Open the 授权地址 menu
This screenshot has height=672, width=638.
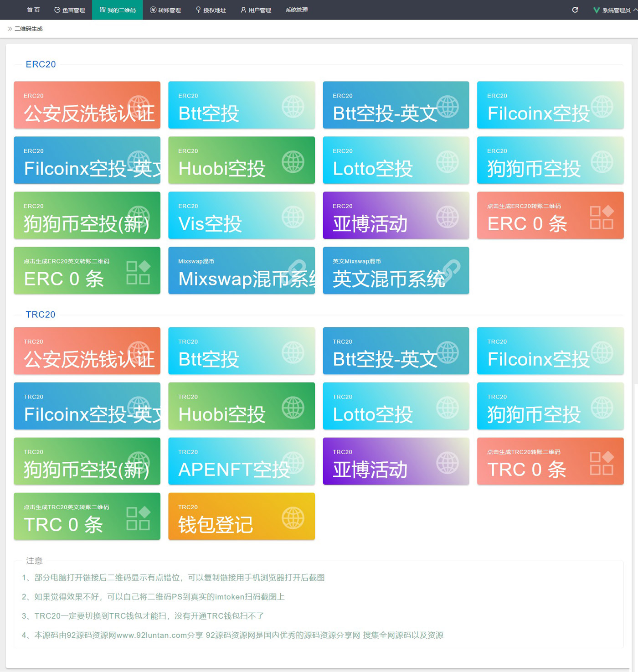click(x=211, y=10)
